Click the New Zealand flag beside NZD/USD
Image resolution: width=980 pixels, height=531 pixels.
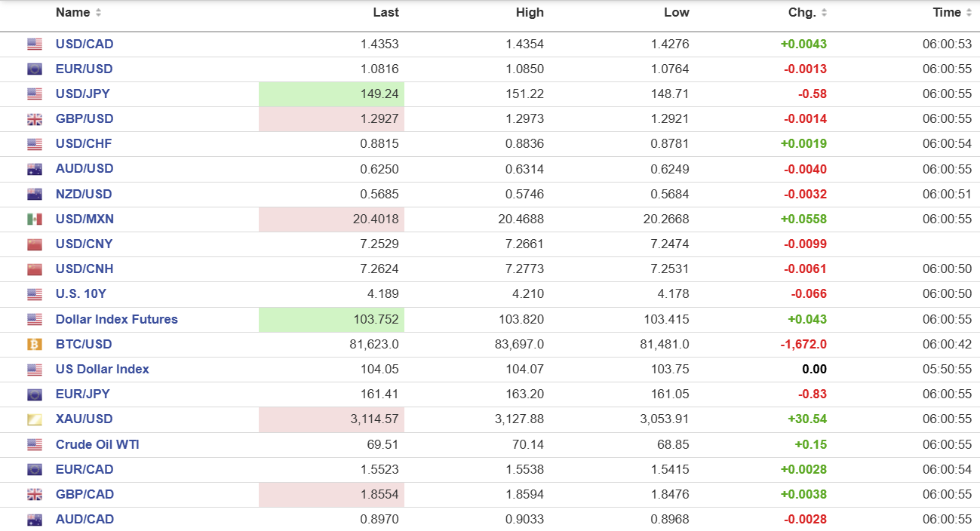coord(35,195)
